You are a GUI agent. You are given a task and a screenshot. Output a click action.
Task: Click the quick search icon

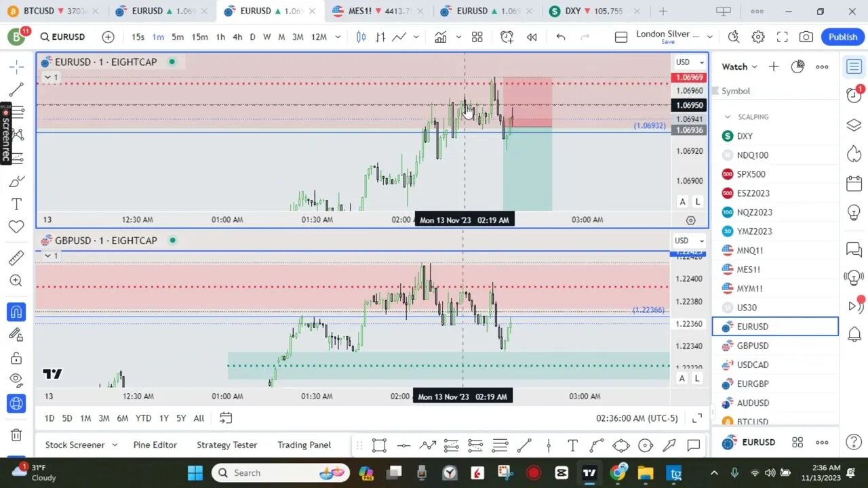(734, 37)
